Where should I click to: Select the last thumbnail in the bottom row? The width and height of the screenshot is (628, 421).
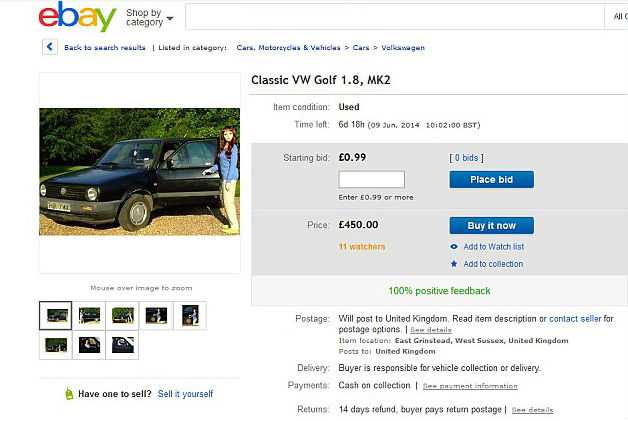pos(122,345)
